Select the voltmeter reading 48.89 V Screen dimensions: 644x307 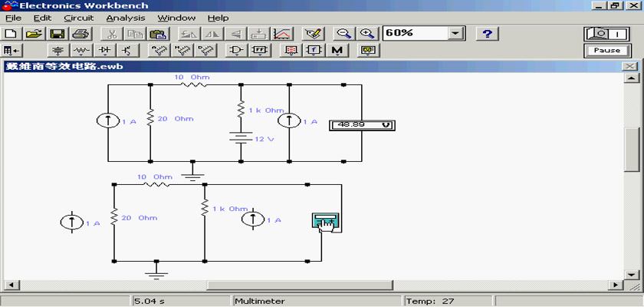tap(362, 125)
